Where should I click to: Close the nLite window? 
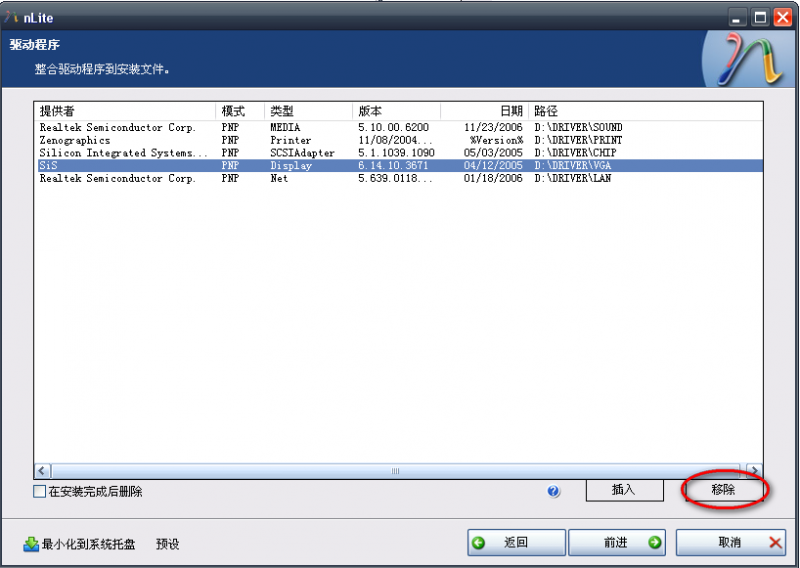783,18
